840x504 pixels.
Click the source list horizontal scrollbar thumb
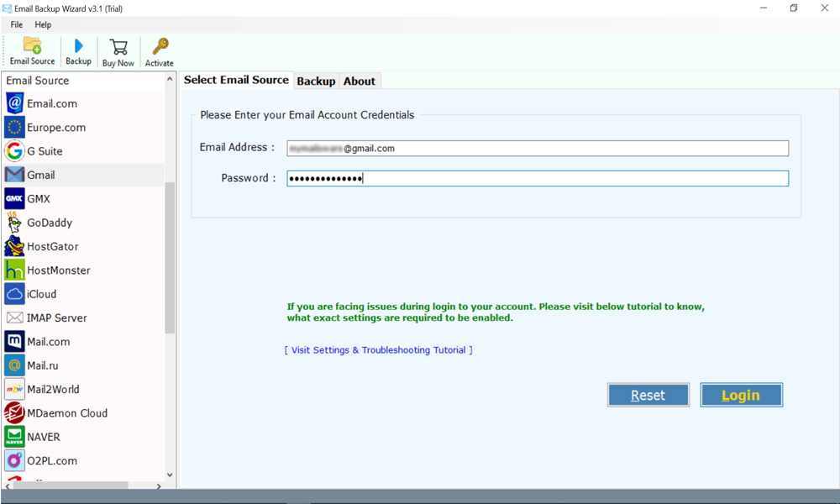pos(71,486)
